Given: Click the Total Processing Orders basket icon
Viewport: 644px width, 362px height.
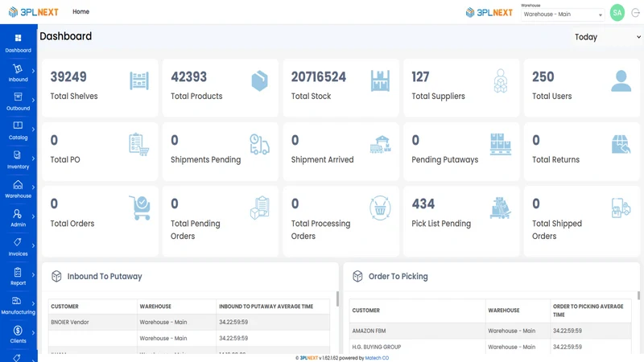Looking at the screenshot, I should point(380,208).
